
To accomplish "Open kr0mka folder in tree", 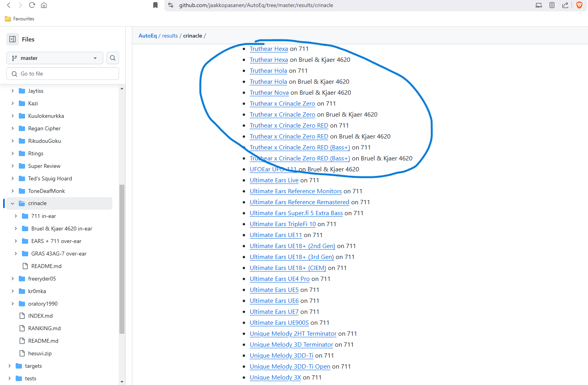I will (37, 291).
